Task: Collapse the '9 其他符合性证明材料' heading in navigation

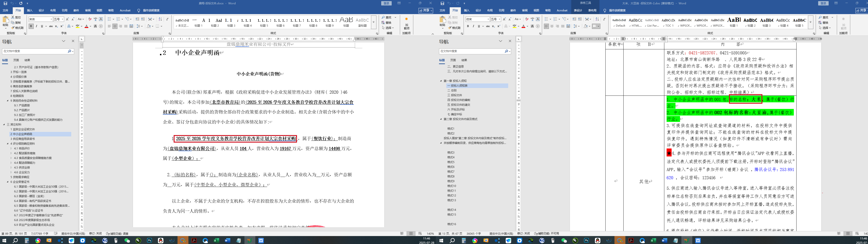Action: pos(8,101)
